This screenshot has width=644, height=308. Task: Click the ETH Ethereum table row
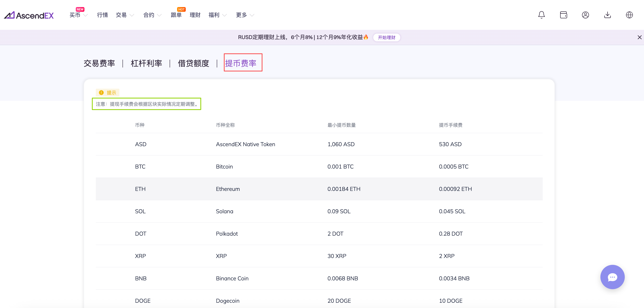click(319, 189)
